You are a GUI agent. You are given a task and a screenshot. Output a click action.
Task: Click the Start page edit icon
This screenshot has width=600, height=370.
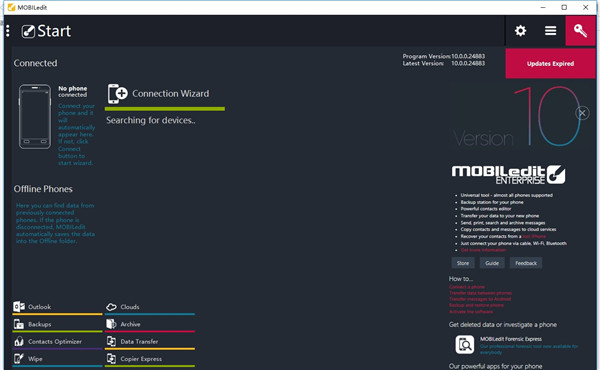point(28,31)
